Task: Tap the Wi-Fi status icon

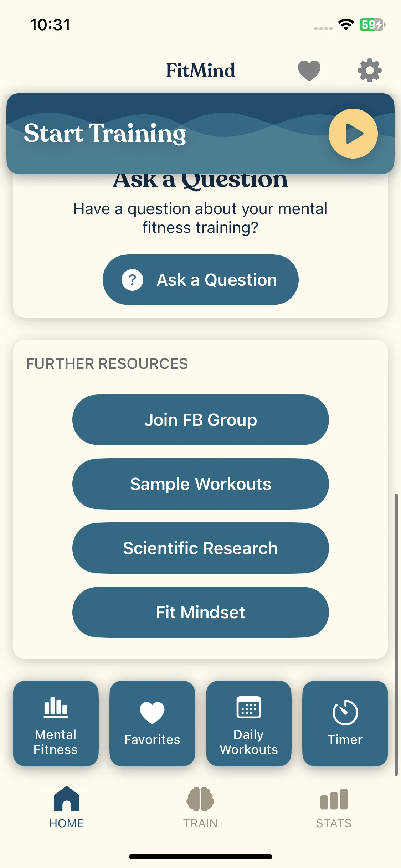Action: (346, 25)
